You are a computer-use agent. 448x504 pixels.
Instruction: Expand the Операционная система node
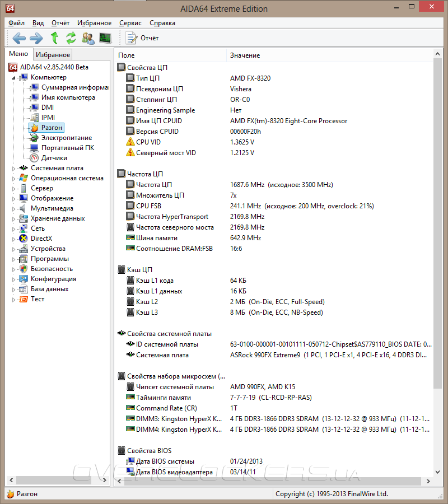pyautogui.click(x=13, y=179)
